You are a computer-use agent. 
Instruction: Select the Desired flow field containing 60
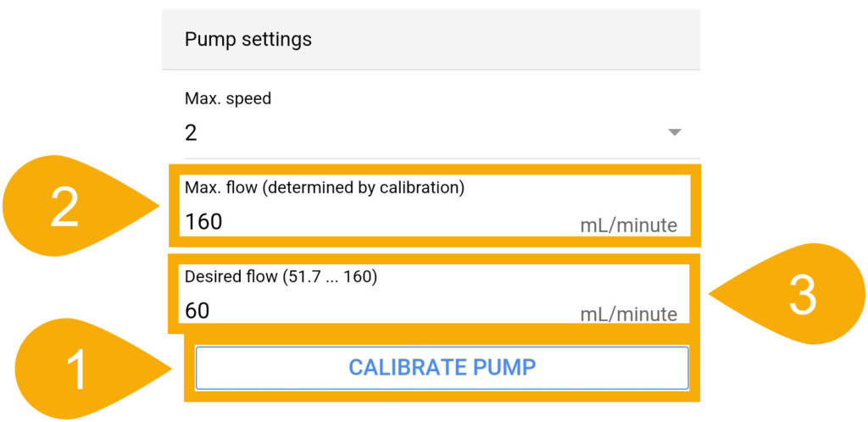pos(435,294)
